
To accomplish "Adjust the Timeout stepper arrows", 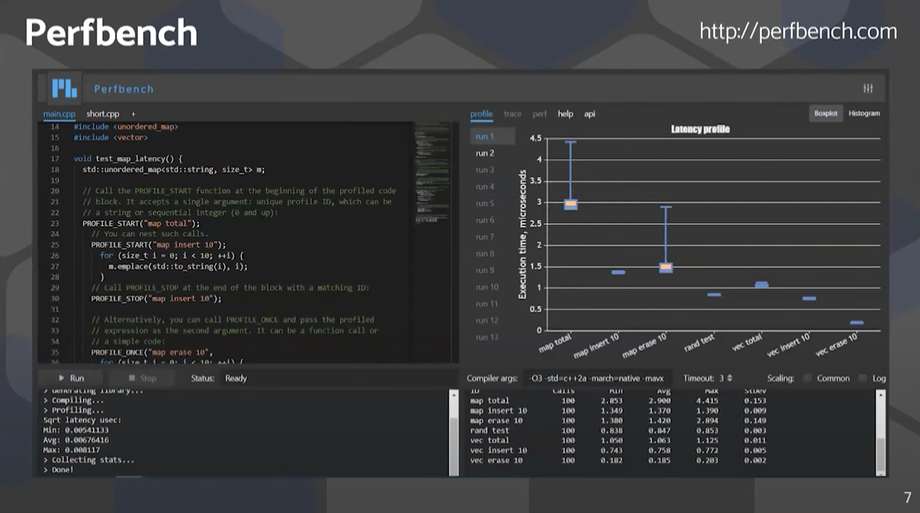I will coord(729,378).
